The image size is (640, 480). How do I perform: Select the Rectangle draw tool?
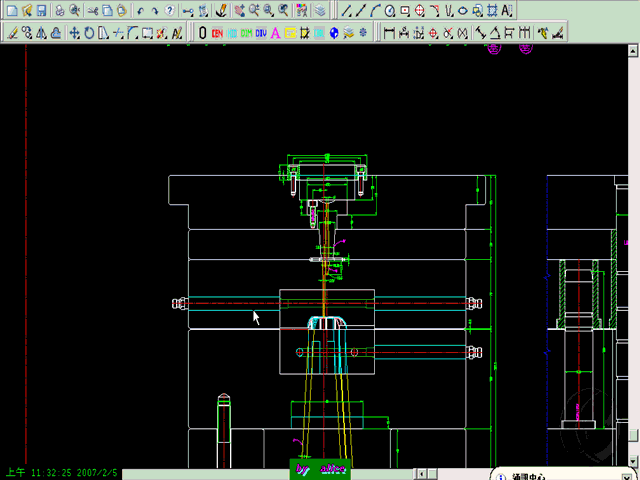pos(405,11)
